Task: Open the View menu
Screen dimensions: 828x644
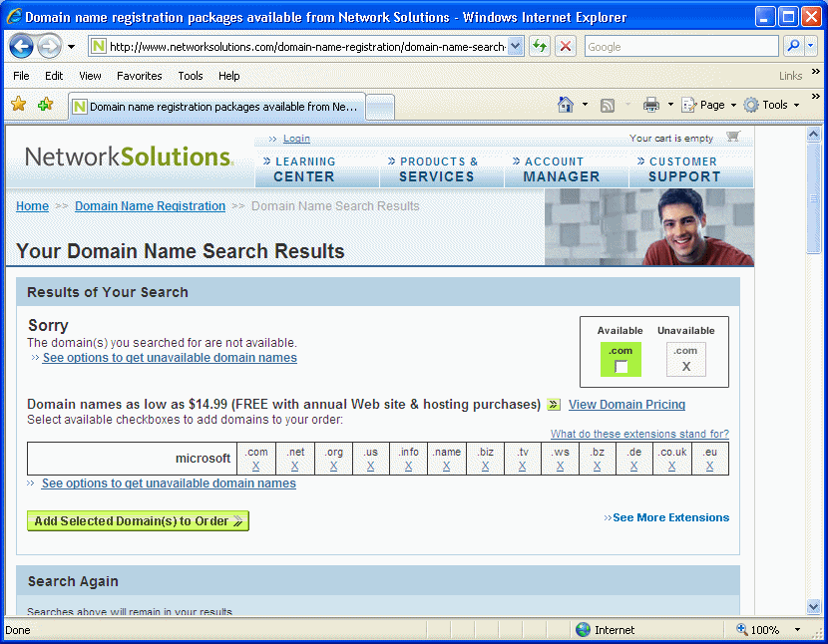Action: point(90,76)
